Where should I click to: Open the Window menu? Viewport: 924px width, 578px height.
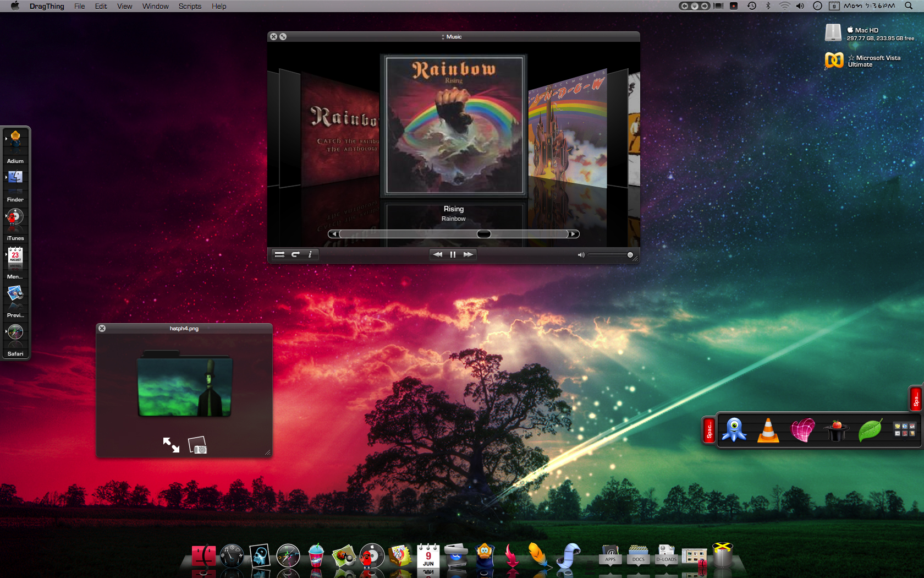156,6
